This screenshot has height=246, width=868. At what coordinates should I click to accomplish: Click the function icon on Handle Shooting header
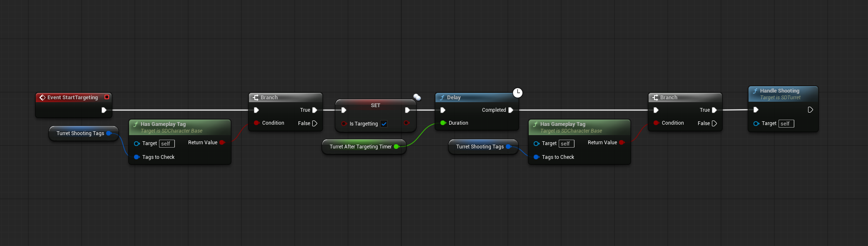[x=755, y=91]
